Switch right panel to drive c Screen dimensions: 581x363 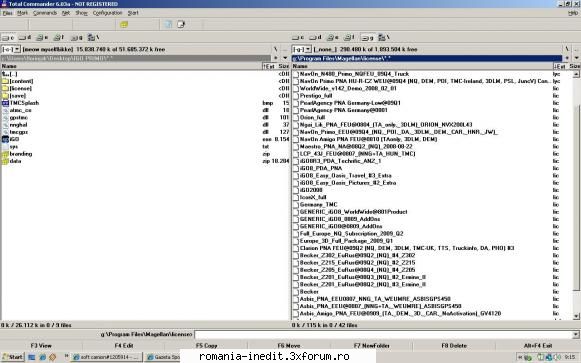click(298, 37)
